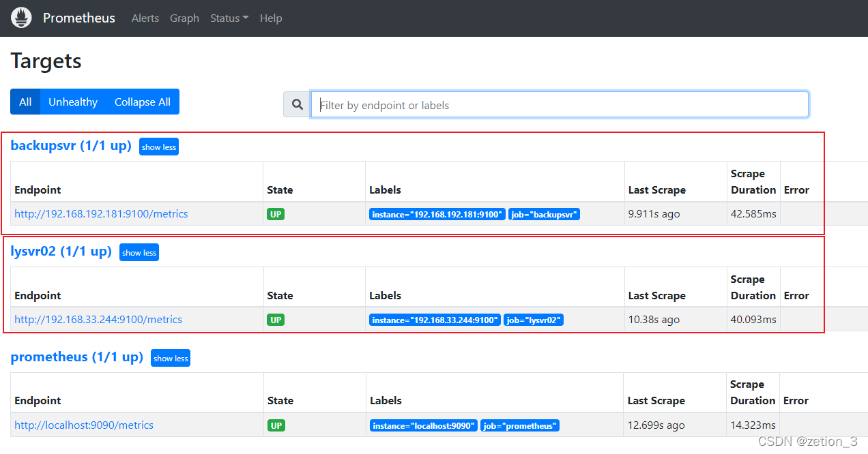Collapse prometheus with its show less button
Screen dimensions: 868x454
tap(171, 358)
